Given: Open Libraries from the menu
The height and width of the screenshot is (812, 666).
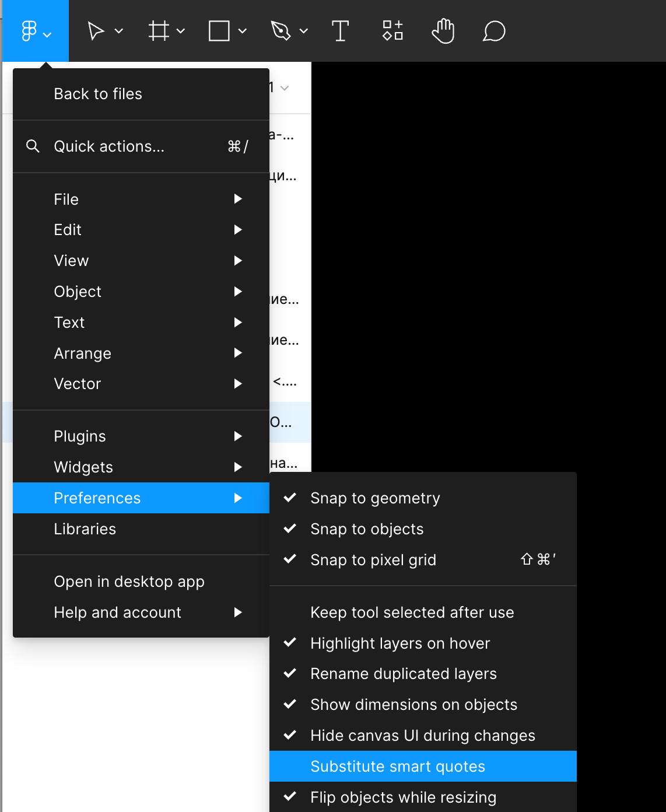Looking at the screenshot, I should 85,529.
